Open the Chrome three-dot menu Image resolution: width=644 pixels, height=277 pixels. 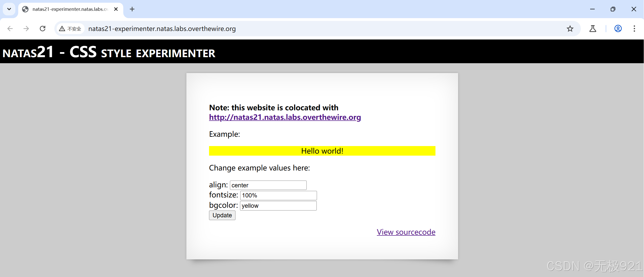[x=634, y=29]
